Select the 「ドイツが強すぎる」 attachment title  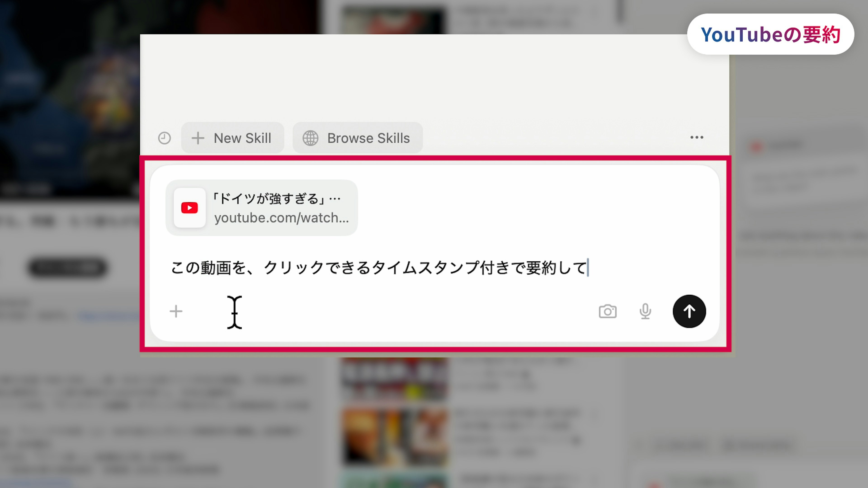[276, 199]
